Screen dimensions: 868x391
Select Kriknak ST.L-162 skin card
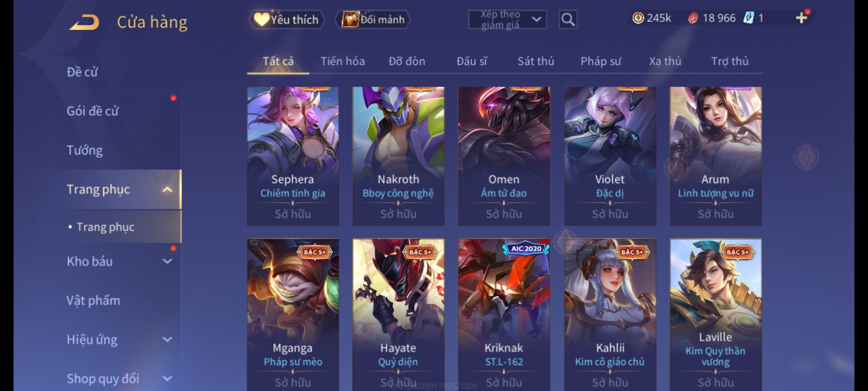(504, 315)
